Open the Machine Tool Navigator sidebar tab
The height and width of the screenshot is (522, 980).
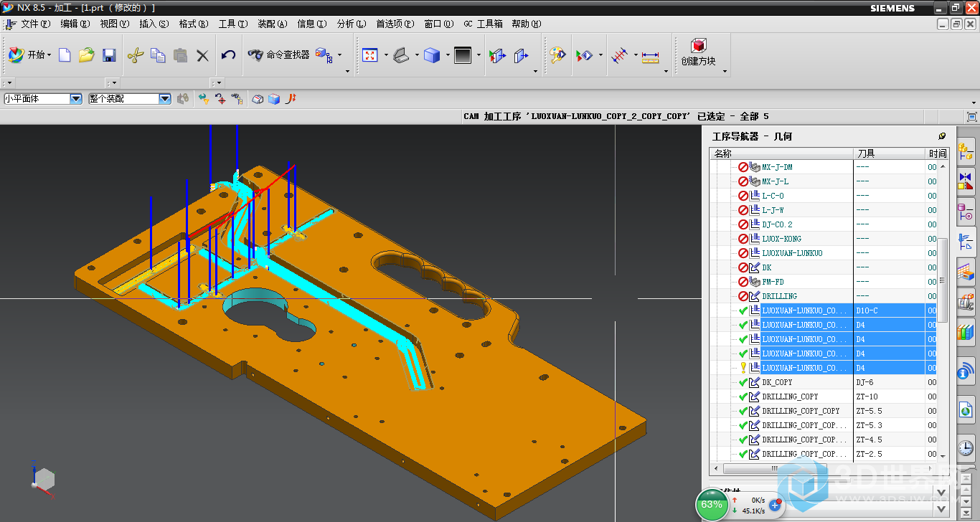(966, 302)
